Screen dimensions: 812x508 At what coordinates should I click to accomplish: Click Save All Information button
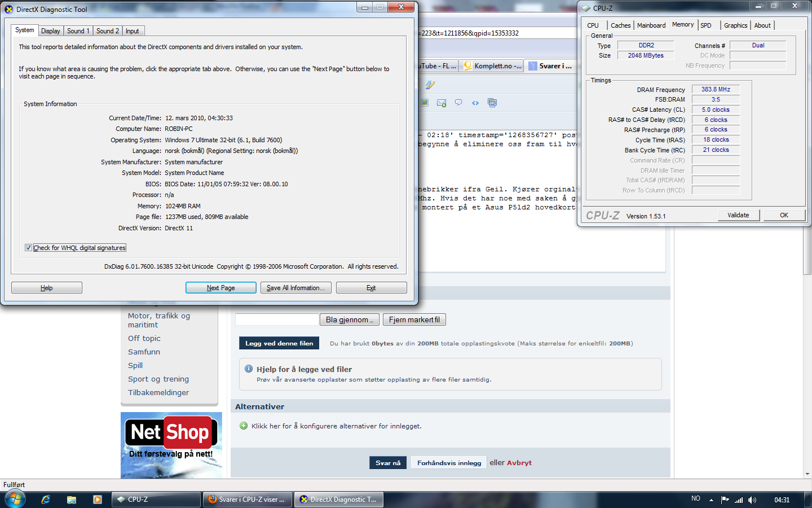click(x=296, y=288)
